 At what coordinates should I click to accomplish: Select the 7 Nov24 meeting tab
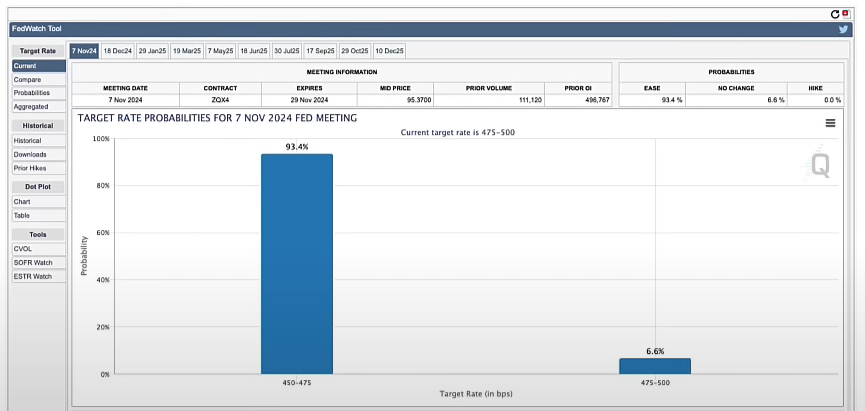pyautogui.click(x=84, y=51)
